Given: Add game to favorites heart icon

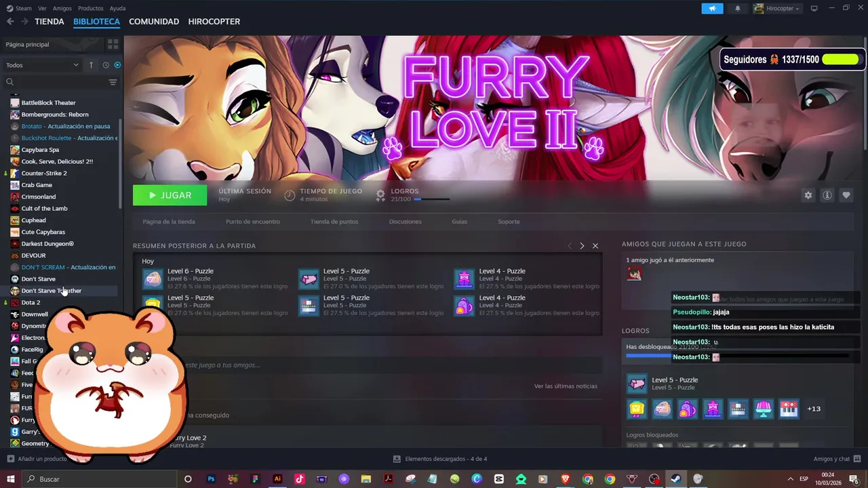Looking at the screenshot, I should click(846, 195).
